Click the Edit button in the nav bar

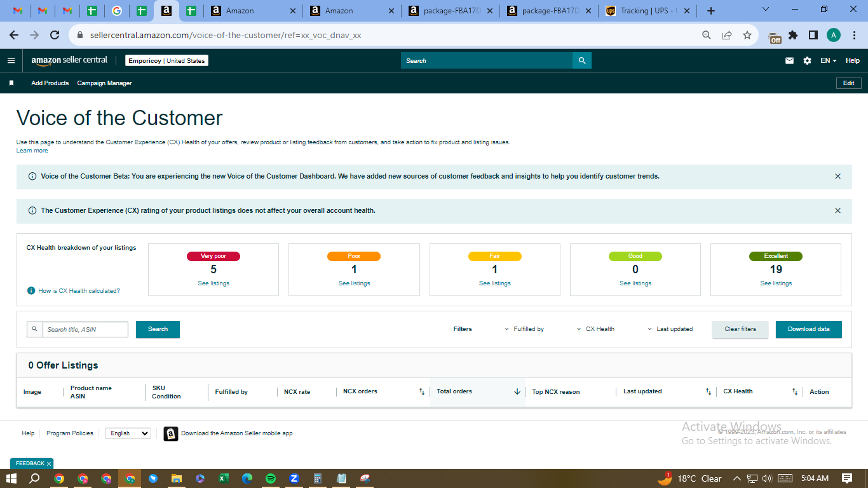click(x=848, y=83)
